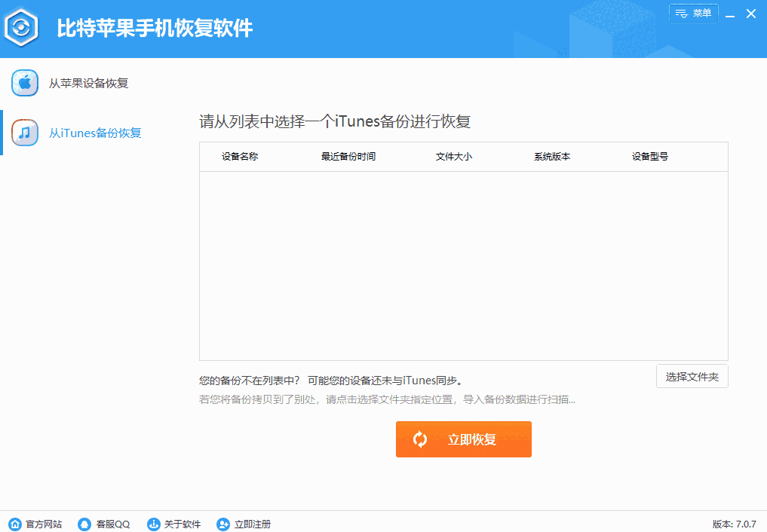Open the 菜单 menu
This screenshot has width=767, height=532.
click(693, 13)
